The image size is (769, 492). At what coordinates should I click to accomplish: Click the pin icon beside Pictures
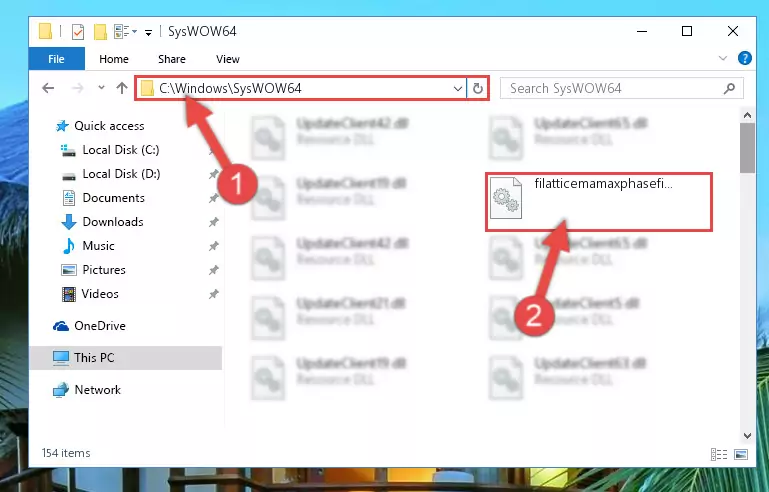pos(213,270)
